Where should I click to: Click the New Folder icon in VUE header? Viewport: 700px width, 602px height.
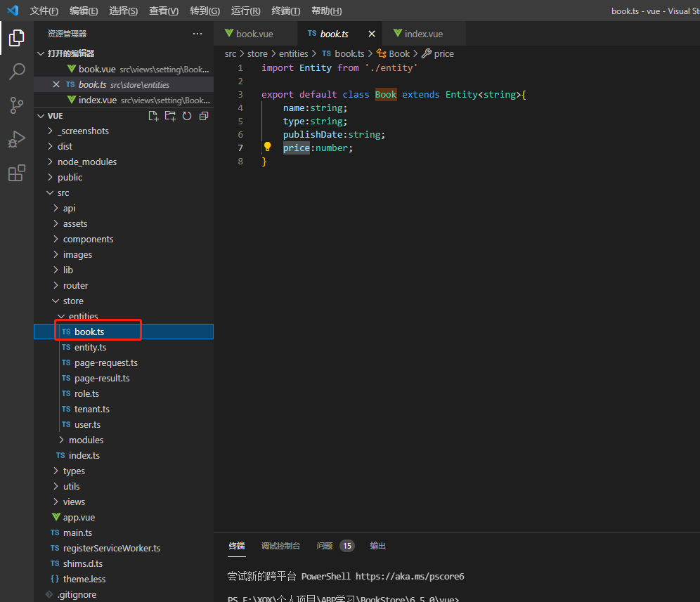[x=170, y=116]
